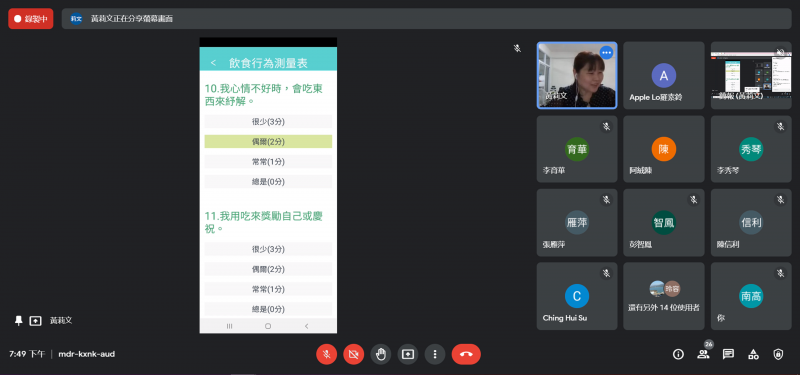Open the more options three-dot menu
800x375 pixels.
click(x=435, y=354)
